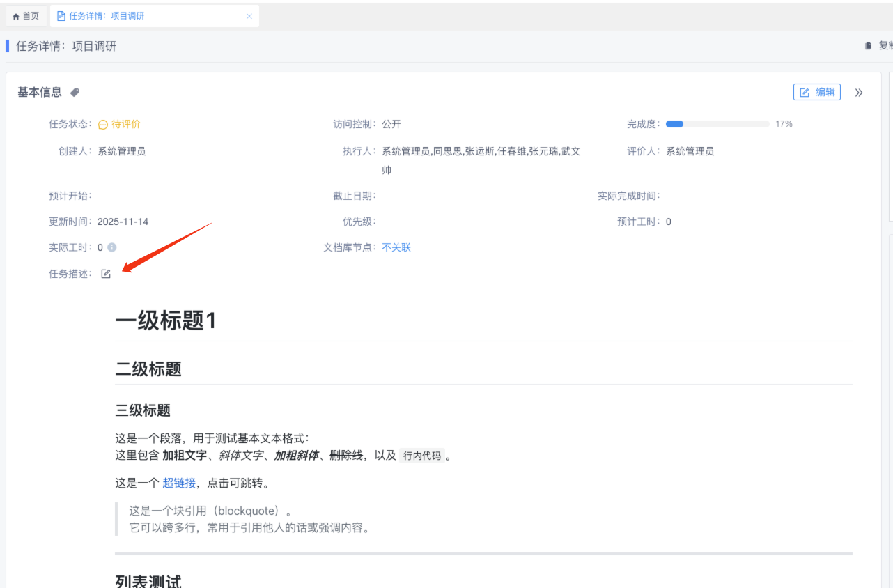Image resolution: width=893 pixels, height=588 pixels.
Task: Click the pencil icon beside 任务描述
Action: click(x=106, y=274)
